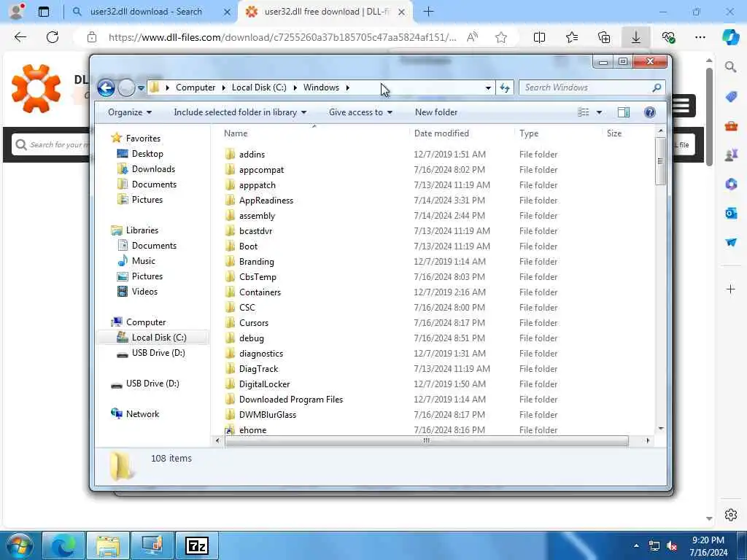This screenshot has width=747, height=560.
Task: Open Edge settings and more menu
Action: [x=700, y=37]
